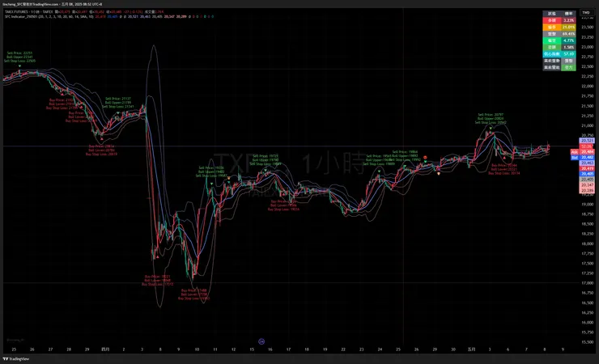
Task: Click the red sell signal marker near date 29
Action: tap(425, 158)
